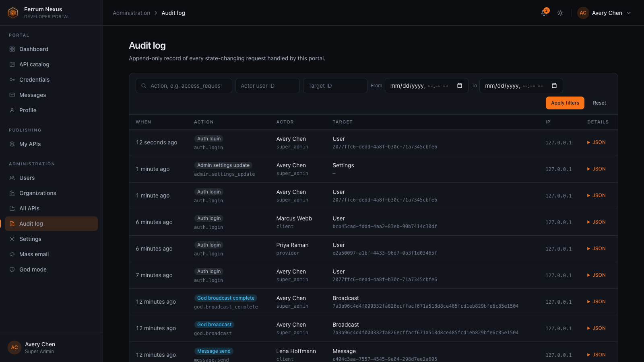Open notifications bell with badge

tap(544, 12)
